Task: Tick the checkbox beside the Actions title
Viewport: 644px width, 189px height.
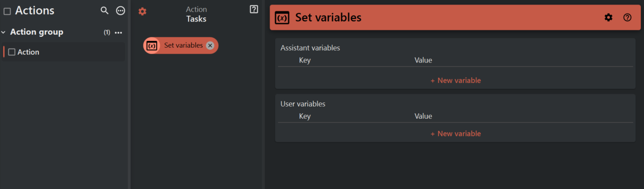Action: tap(7, 11)
